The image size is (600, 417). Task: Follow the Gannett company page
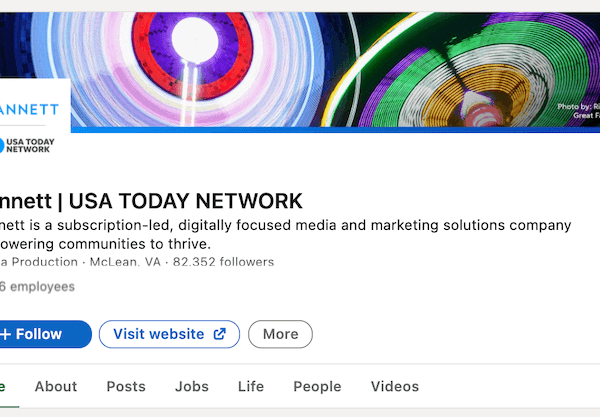(40, 334)
